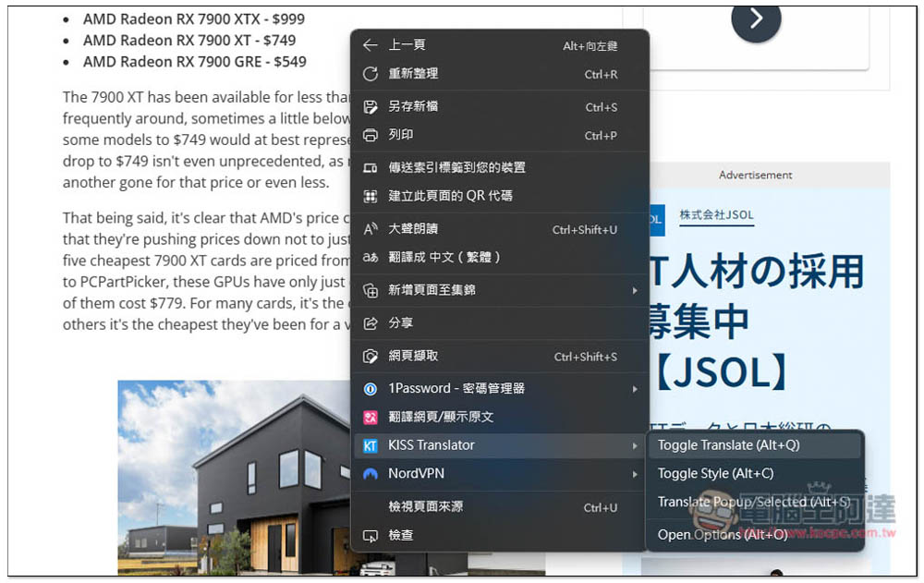This screenshot has height=583, width=924.
Task: Click the blue KISS Translator icon
Action: [371, 445]
